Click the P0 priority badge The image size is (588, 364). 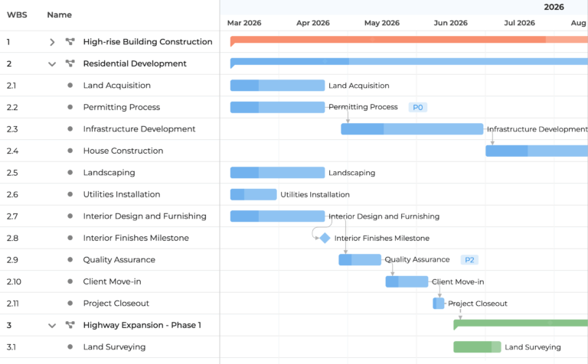(x=417, y=108)
